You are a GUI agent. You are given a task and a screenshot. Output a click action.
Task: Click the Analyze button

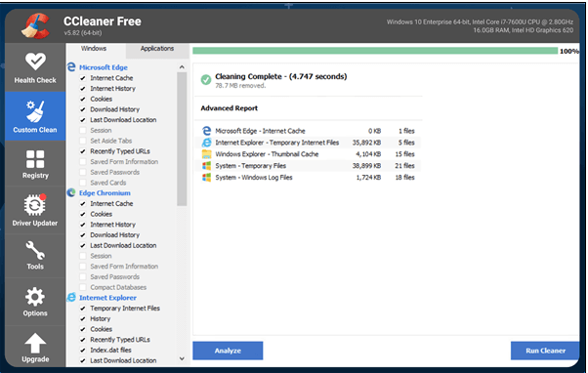[x=228, y=351]
